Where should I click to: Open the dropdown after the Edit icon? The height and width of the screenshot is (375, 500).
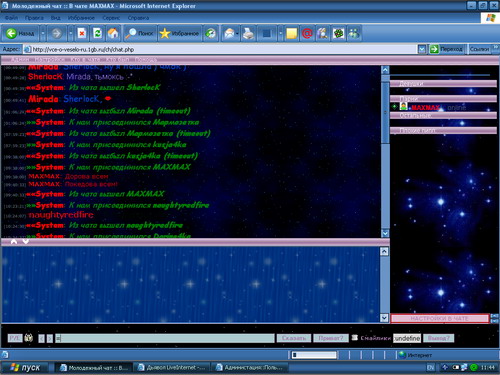pyautogui.click(x=280, y=33)
